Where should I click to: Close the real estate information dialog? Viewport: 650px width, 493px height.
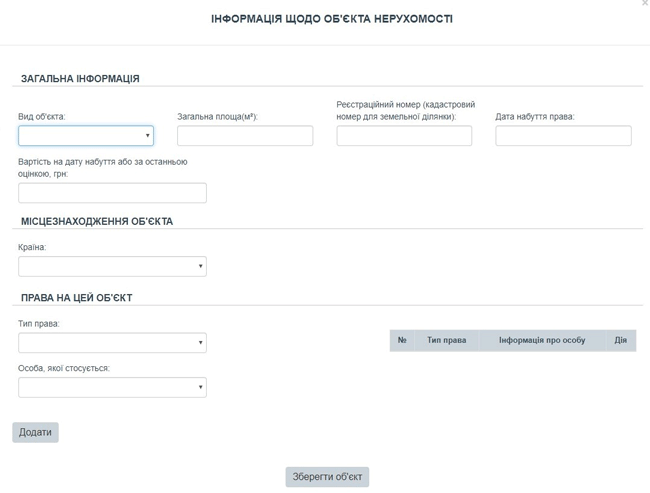click(x=644, y=4)
